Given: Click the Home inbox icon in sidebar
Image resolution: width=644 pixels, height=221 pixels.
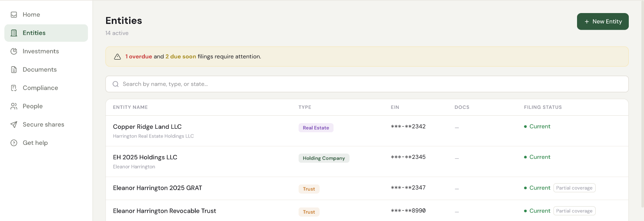Looking at the screenshot, I should [x=14, y=14].
